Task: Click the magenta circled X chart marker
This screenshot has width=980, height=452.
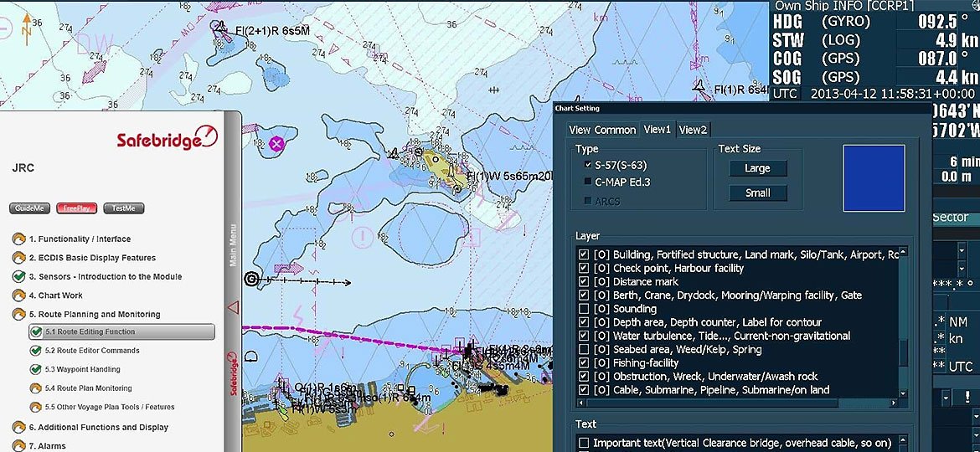Action: 276,143
